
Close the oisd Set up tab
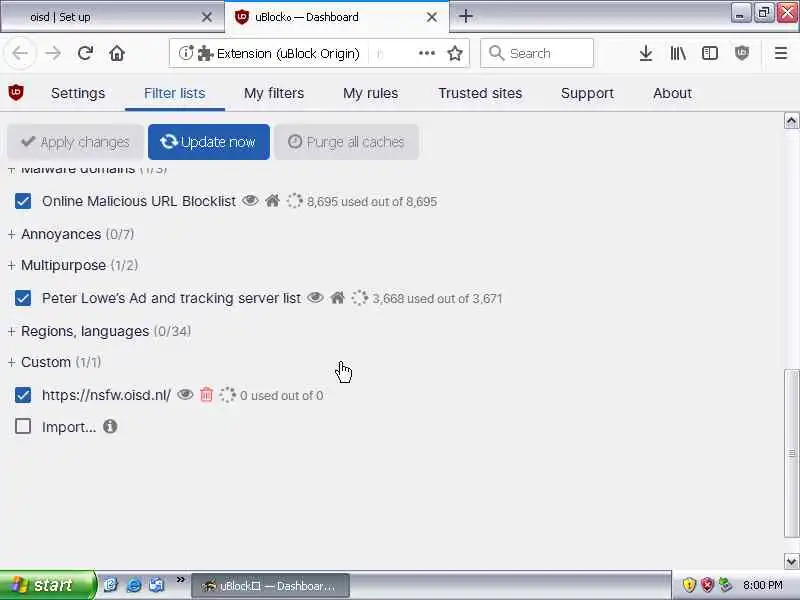pyautogui.click(x=207, y=17)
